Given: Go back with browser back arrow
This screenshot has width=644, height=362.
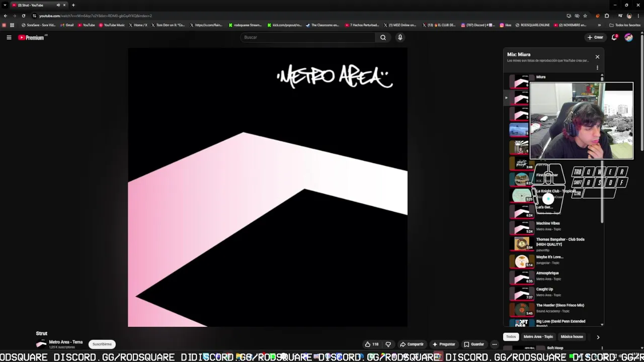Looking at the screenshot, I should (x=5, y=16).
